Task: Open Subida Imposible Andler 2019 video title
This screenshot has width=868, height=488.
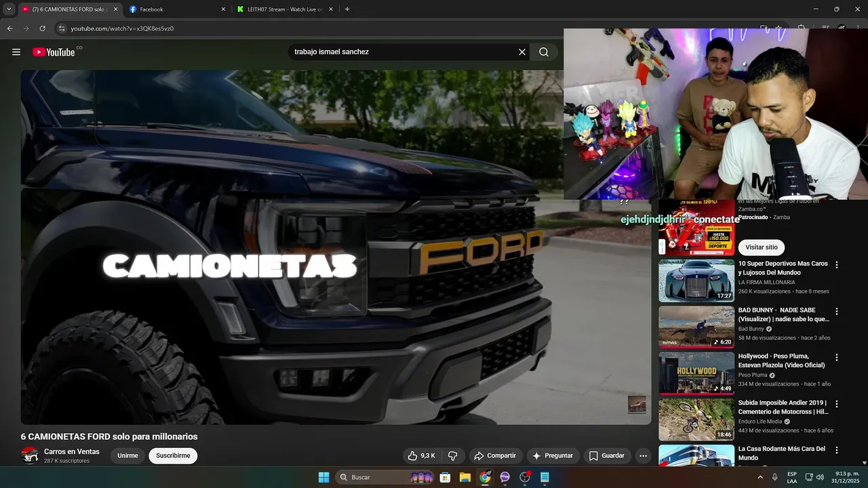Action: [783, 407]
